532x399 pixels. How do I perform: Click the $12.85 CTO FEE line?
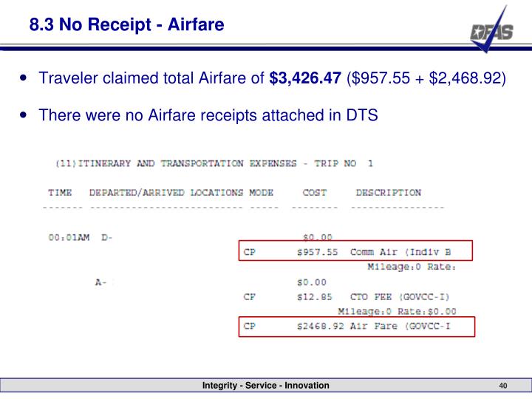pyautogui.click(x=347, y=297)
